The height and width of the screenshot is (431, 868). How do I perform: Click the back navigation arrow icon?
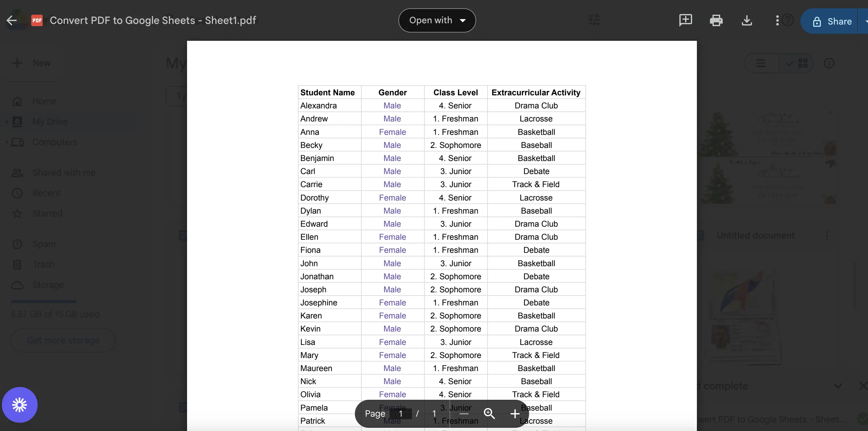click(11, 20)
